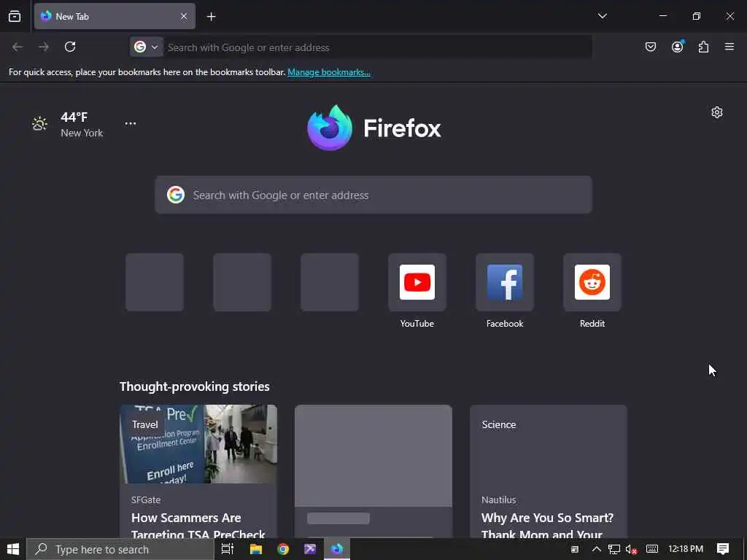Open the notification Action Center icon
The width and height of the screenshot is (747, 560).
[x=723, y=549]
